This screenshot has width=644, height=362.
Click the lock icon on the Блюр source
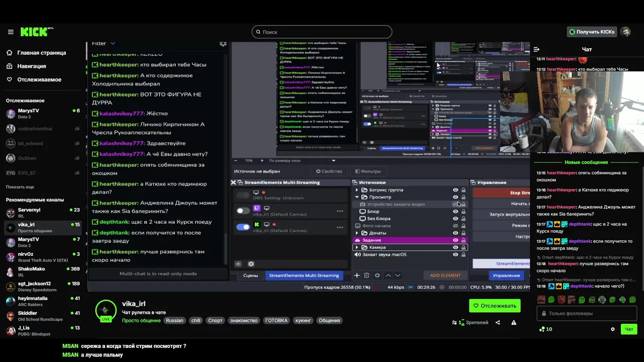(463, 212)
